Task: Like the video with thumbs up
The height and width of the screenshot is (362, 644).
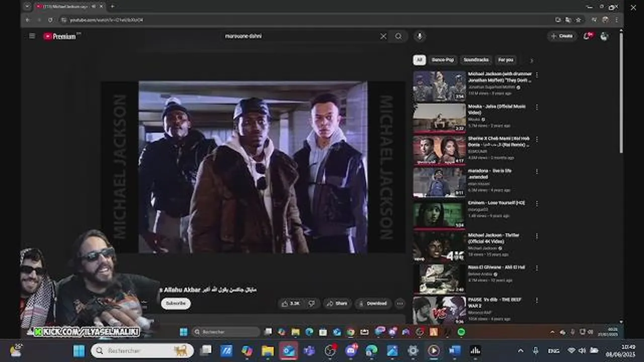Action: [x=291, y=303]
